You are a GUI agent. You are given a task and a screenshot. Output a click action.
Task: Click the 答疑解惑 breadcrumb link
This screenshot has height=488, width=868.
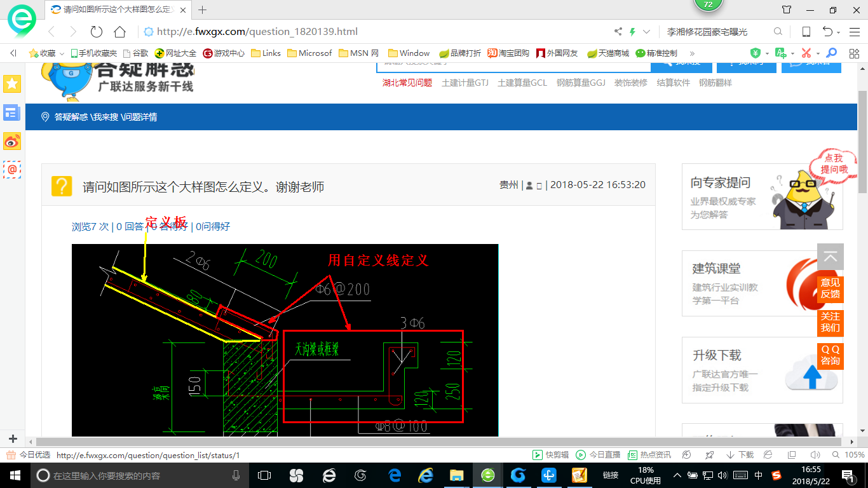pyautogui.click(x=71, y=117)
